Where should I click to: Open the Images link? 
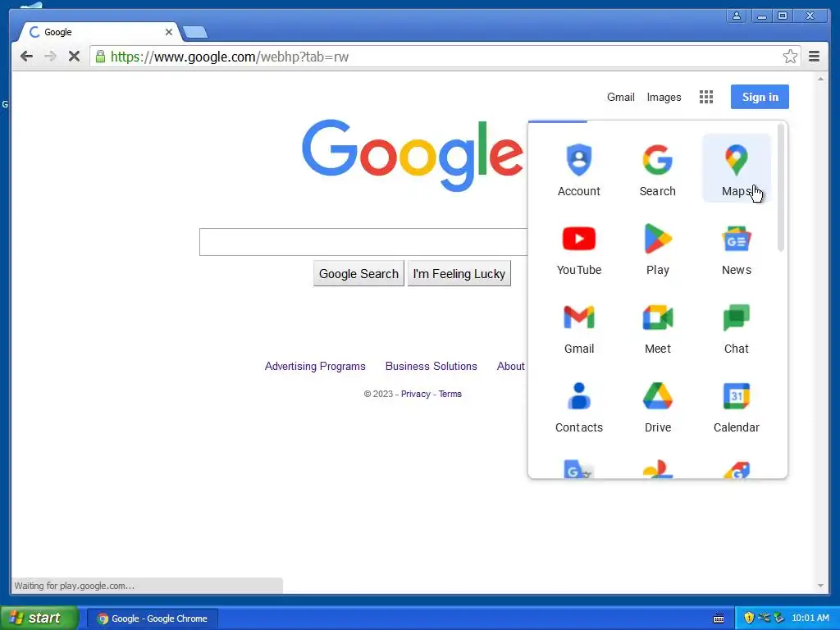coord(664,97)
